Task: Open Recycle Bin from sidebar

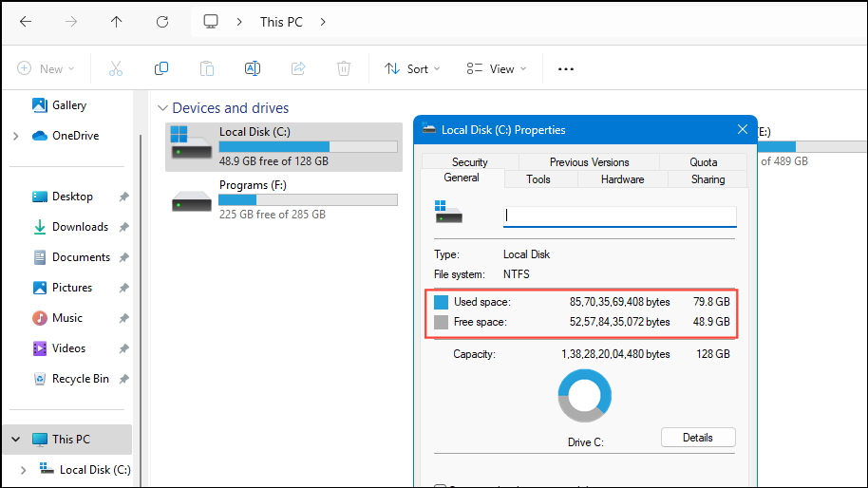Action: pyautogui.click(x=81, y=379)
